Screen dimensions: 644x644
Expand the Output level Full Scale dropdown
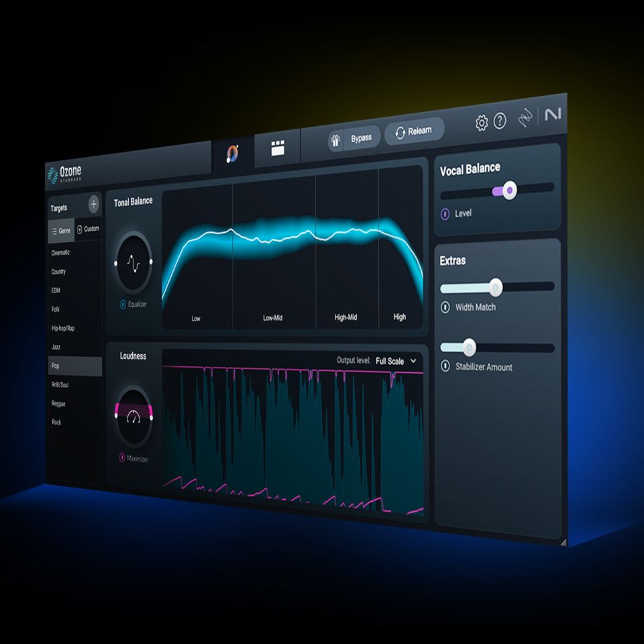pos(396,361)
